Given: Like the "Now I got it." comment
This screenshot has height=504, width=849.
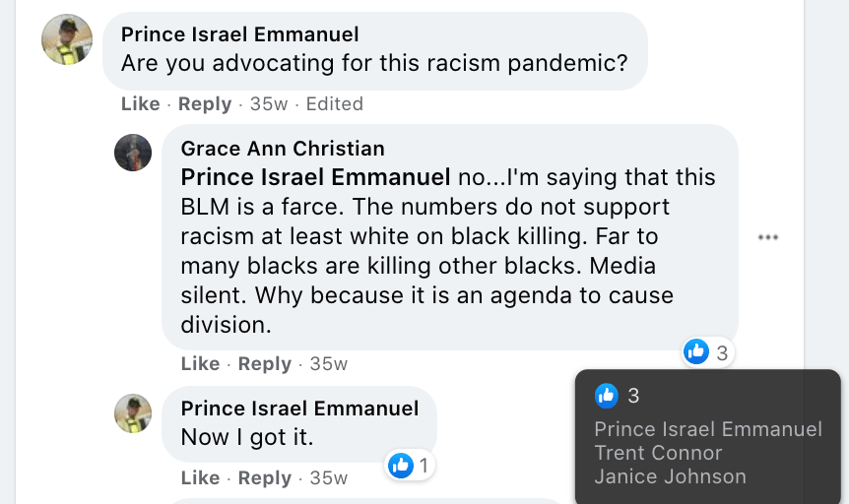Looking at the screenshot, I should coord(200,478).
